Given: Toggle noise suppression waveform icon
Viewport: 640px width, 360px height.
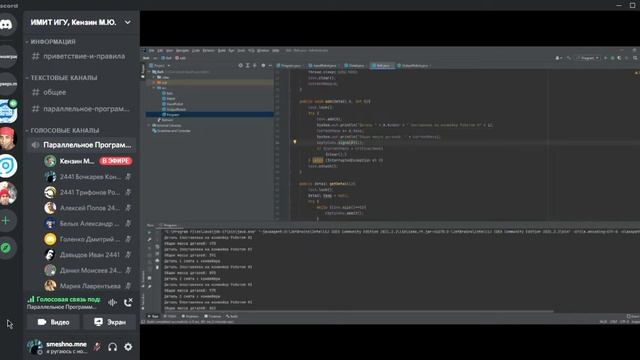Looking at the screenshot, I should click(x=113, y=302).
